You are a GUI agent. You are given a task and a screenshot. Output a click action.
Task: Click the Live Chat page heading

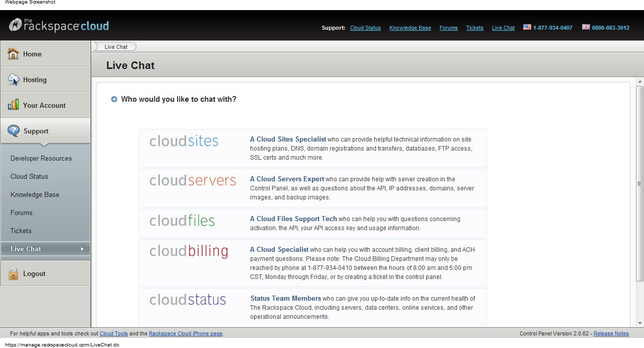point(130,65)
